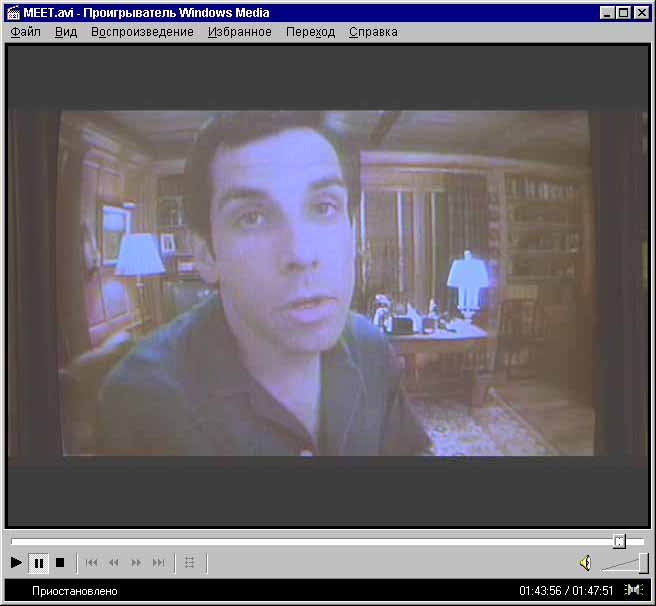656x606 pixels.
Task: Click the MEET.avi title bar system icon
Action: [13, 13]
